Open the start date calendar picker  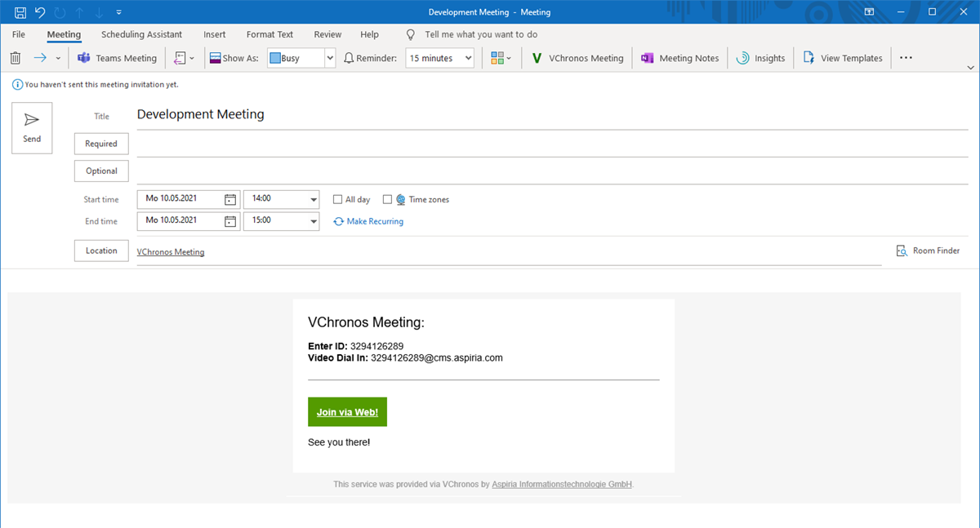click(x=231, y=199)
